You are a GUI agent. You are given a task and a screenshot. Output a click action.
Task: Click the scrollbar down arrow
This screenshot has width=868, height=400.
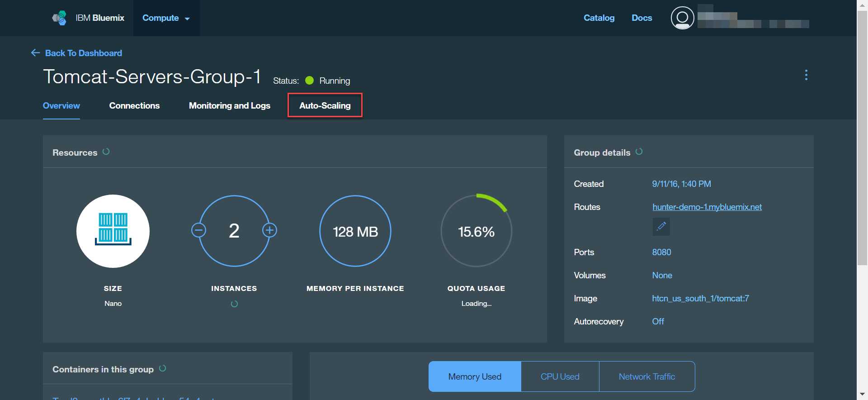(x=862, y=395)
